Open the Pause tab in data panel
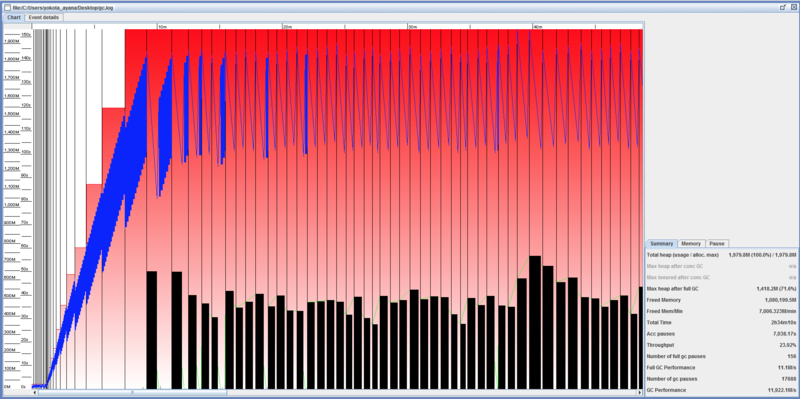Screen dimensions: 800x399 717,243
